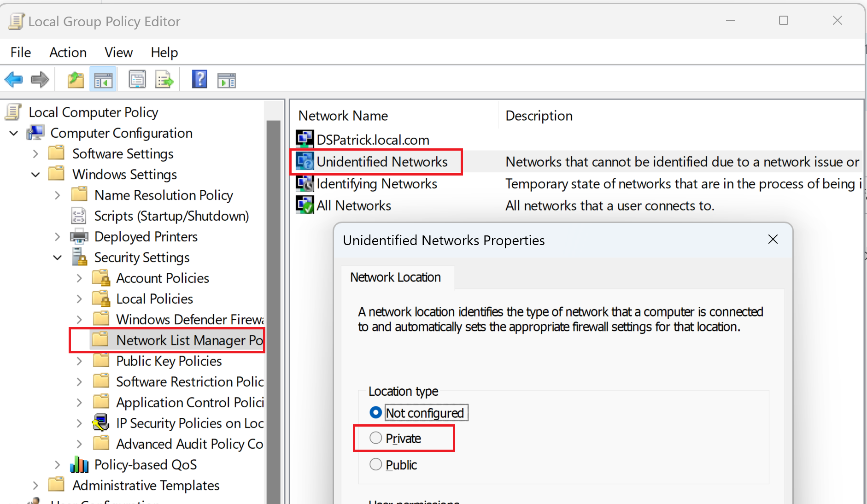Expand the Administrative Templates node
The width and height of the screenshot is (867, 504).
tap(35, 485)
